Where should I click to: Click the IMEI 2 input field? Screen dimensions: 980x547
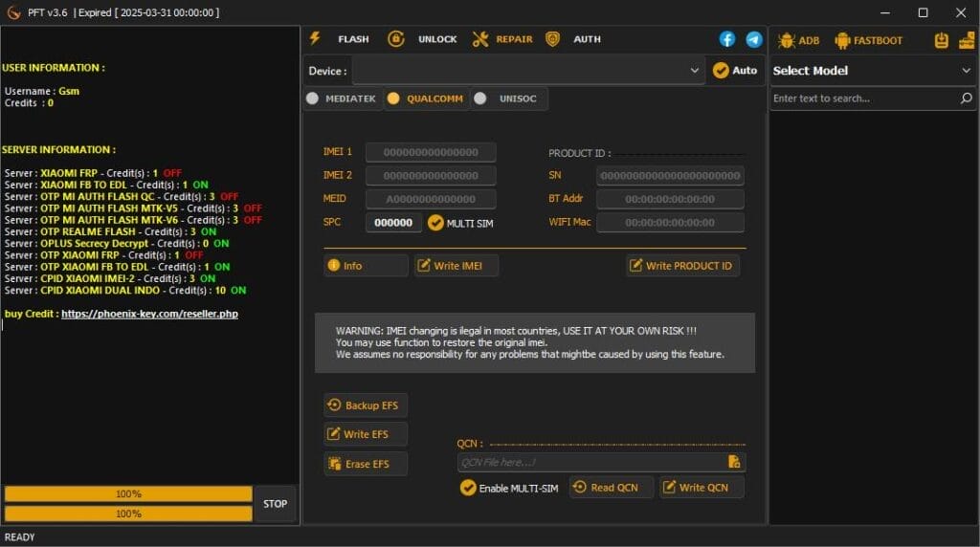coord(431,175)
